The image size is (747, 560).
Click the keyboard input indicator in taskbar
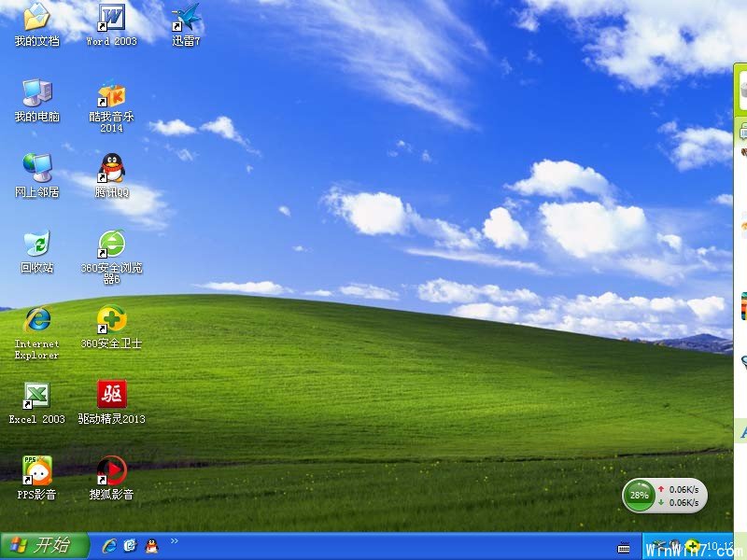[x=624, y=549]
